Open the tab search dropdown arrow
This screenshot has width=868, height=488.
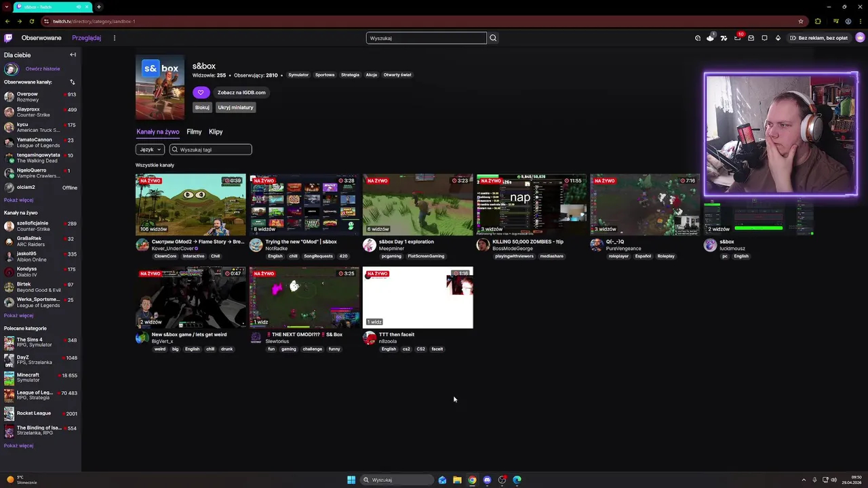click(x=7, y=7)
